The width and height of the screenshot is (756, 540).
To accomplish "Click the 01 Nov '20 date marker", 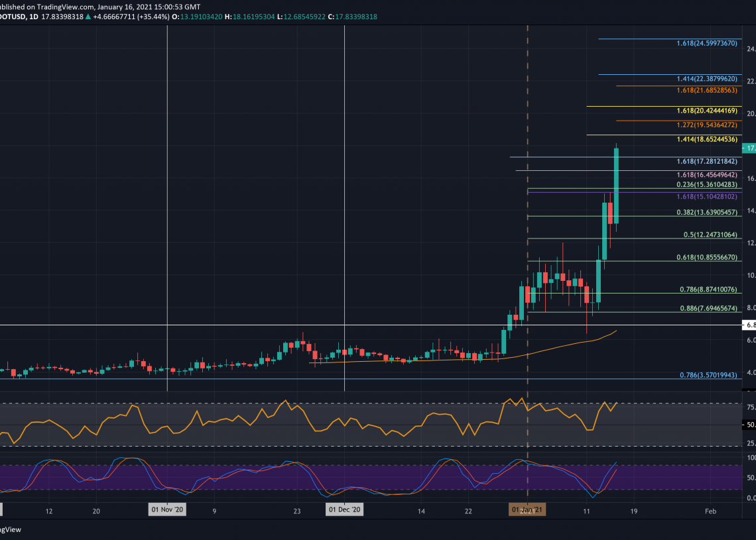I will coord(166,510).
